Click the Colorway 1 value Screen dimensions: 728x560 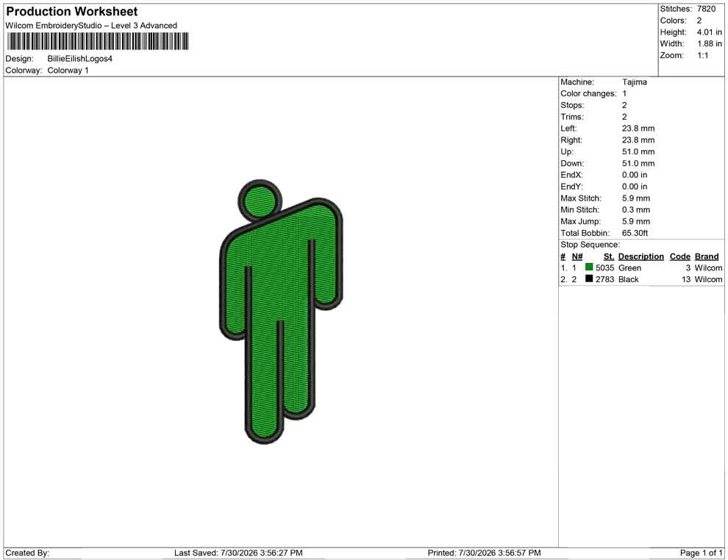click(68, 71)
